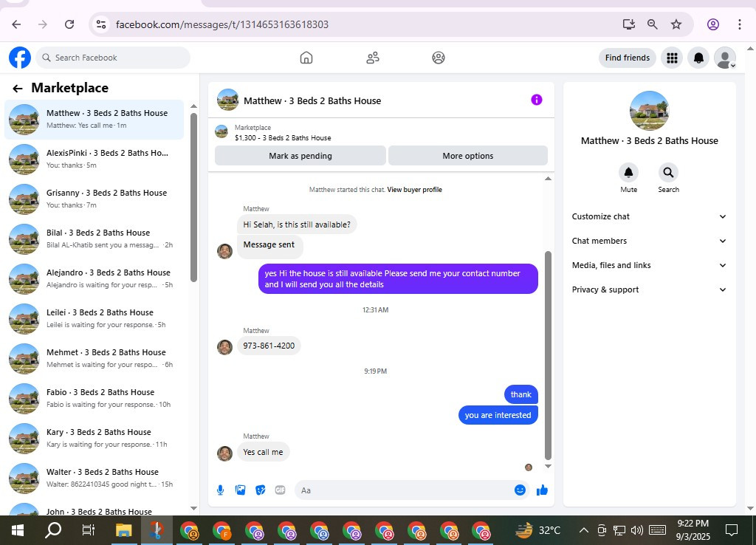
Task: Click the conversation list scrollbar
Action: (194, 197)
